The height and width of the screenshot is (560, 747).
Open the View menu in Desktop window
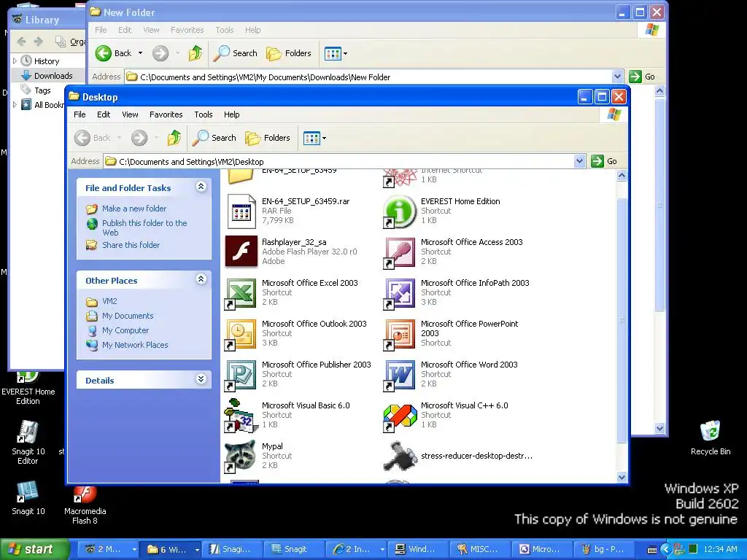130,114
